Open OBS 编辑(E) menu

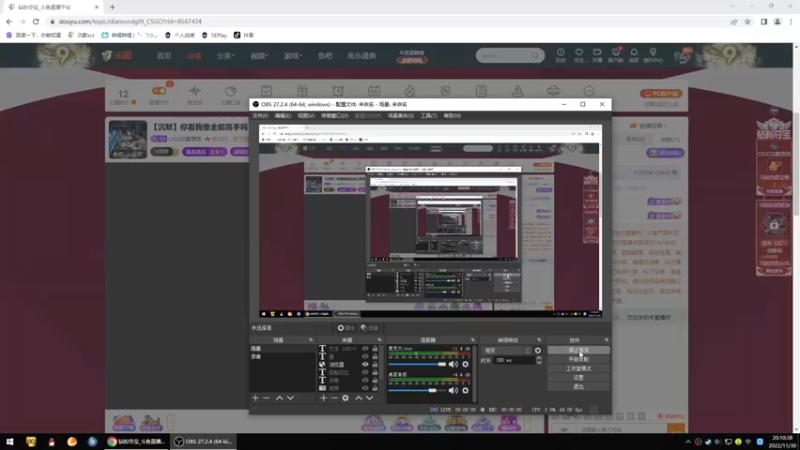pyautogui.click(x=283, y=116)
